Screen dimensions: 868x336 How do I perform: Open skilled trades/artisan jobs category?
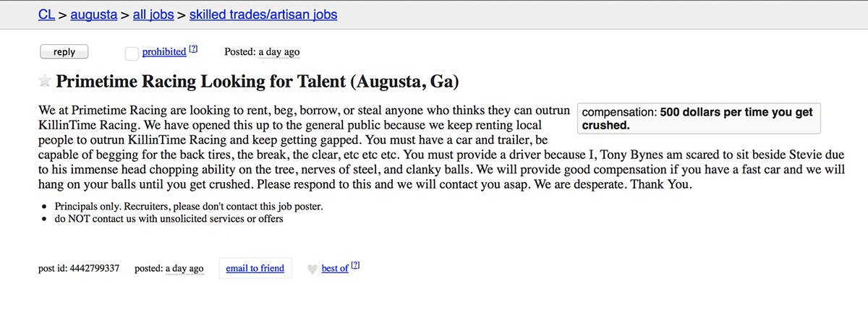click(263, 14)
